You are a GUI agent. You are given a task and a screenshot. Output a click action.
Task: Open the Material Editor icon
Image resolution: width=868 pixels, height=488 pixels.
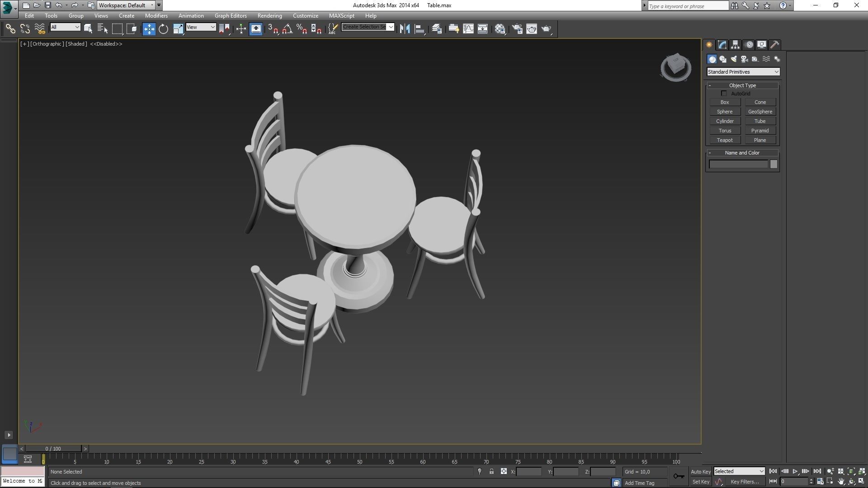point(500,29)
